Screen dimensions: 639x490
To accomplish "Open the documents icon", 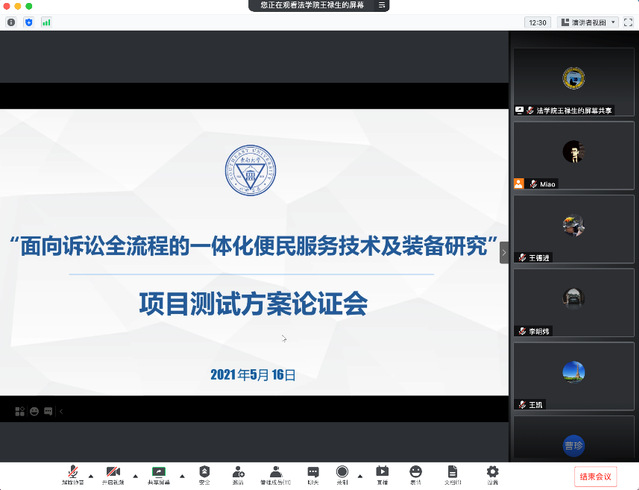I will (x=452, y=472).
